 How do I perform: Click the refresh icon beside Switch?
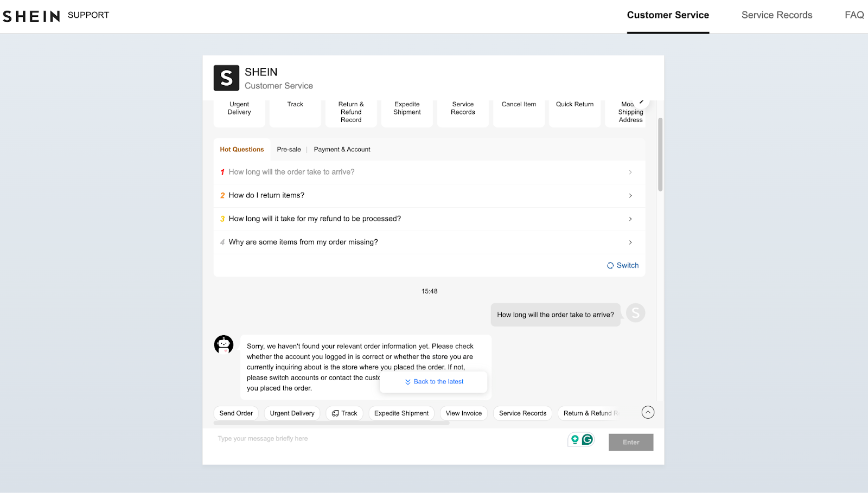click(610, 265)
